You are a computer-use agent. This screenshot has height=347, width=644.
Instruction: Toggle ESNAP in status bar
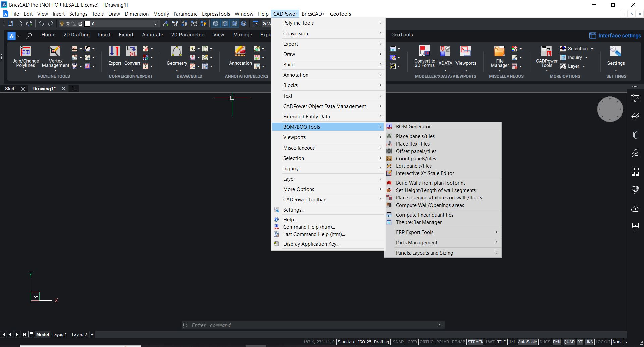(x=458, y=342)
